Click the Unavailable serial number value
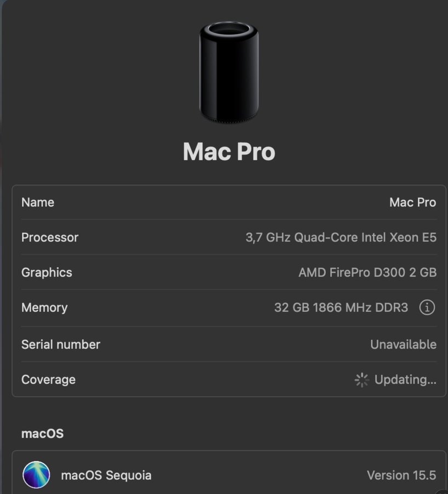Viewport: 448px width, 494px height. 403,345
